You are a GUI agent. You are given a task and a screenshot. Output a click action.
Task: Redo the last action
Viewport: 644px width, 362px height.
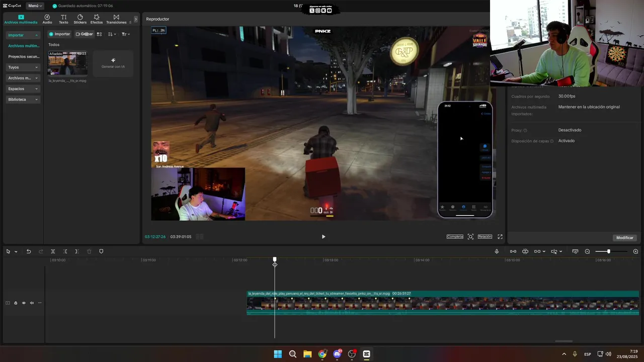pyautogui.click(x=41, y=251)
